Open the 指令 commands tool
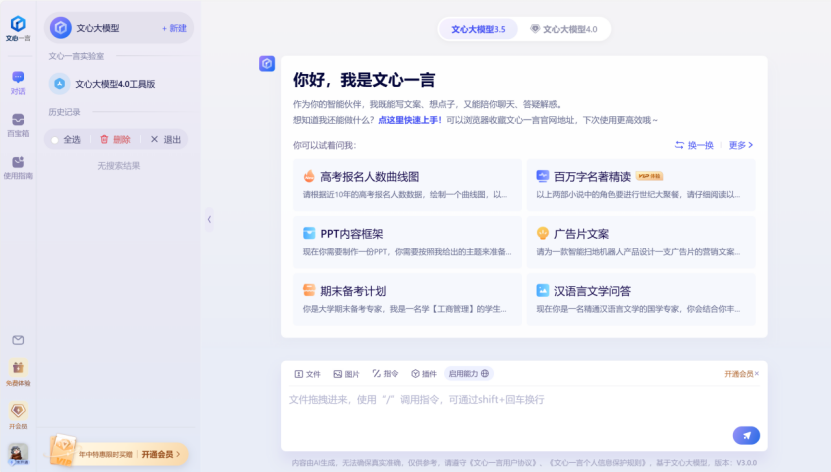This screenshot has width=831, height=472. click(385, 373)
